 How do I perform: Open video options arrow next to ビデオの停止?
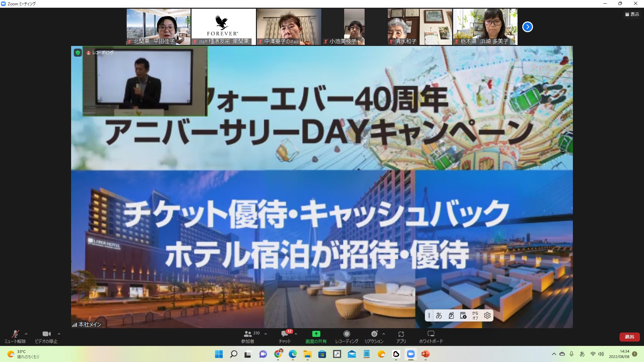pyautogui.click(x=59, y=334)
